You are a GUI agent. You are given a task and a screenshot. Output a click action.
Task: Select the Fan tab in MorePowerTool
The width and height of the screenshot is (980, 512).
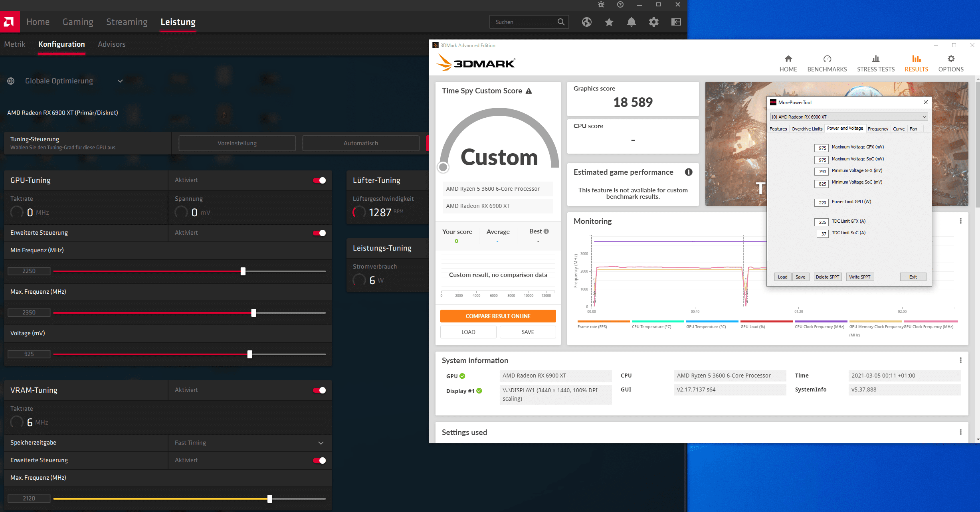[913, 129]
